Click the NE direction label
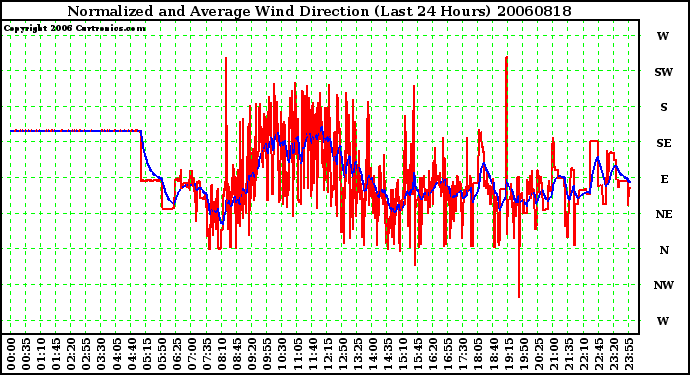The height and width of the screenshot is (375, 690). coord(664,214)
